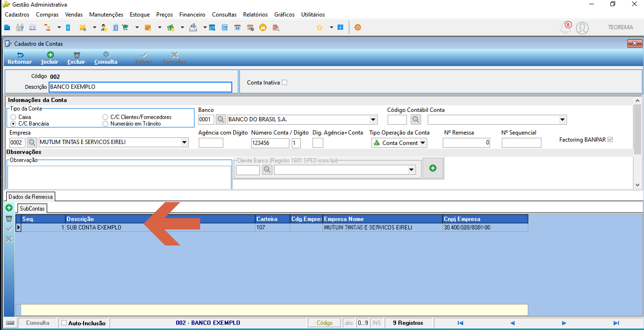The height and width of the screenshot is (330, 644).
Task: Select the Caixa radio button
Action: (13, 117)
